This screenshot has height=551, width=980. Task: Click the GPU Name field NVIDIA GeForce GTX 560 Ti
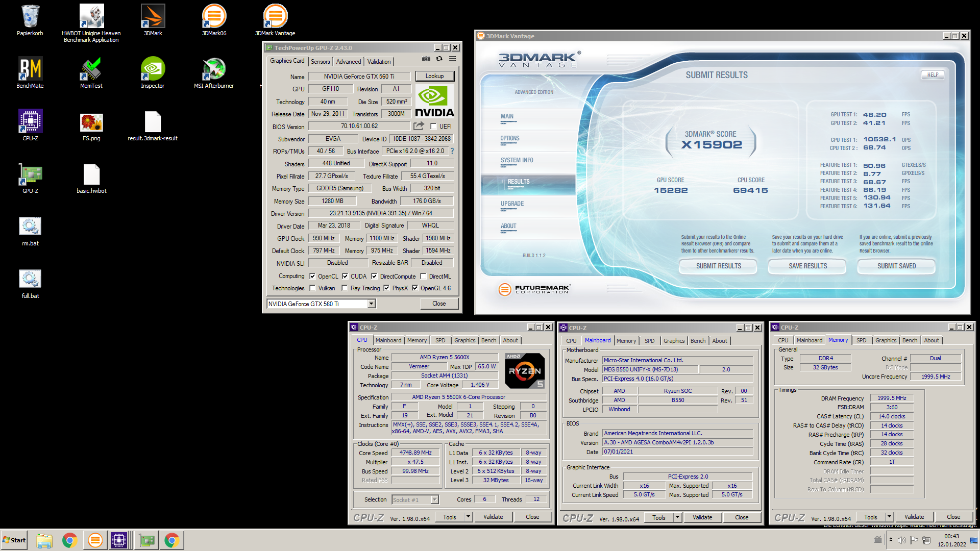pos(359,77)
